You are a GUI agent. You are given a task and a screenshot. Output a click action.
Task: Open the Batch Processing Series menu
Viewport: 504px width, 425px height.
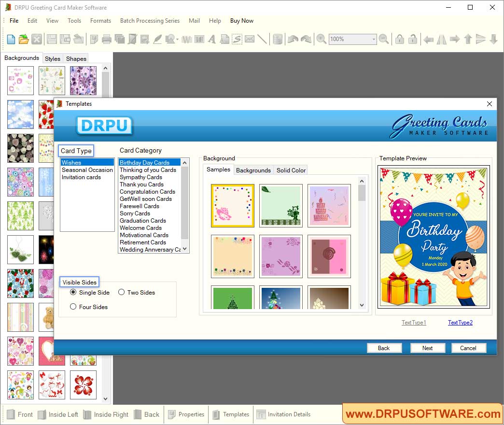[150, 21]
